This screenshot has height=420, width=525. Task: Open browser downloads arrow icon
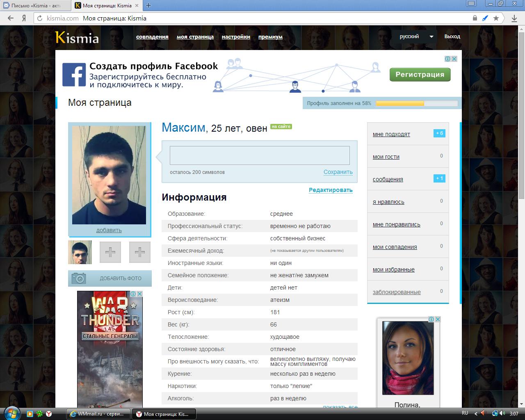(514, 18)
